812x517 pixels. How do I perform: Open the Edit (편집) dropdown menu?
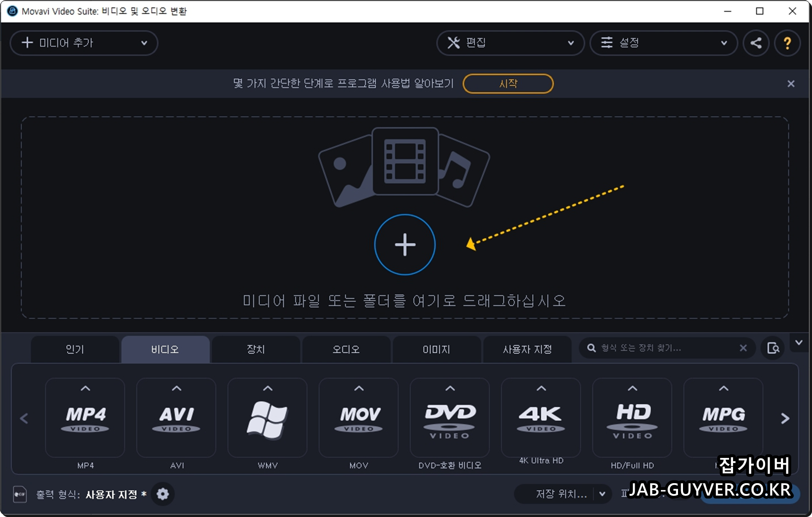pyautogui.click(x=510, y=43)
